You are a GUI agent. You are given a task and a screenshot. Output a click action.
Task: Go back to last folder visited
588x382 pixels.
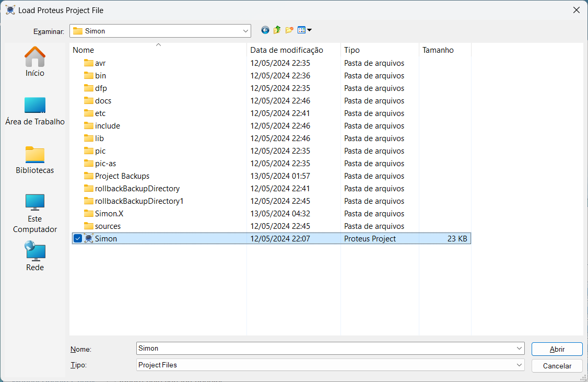[265, 30]
